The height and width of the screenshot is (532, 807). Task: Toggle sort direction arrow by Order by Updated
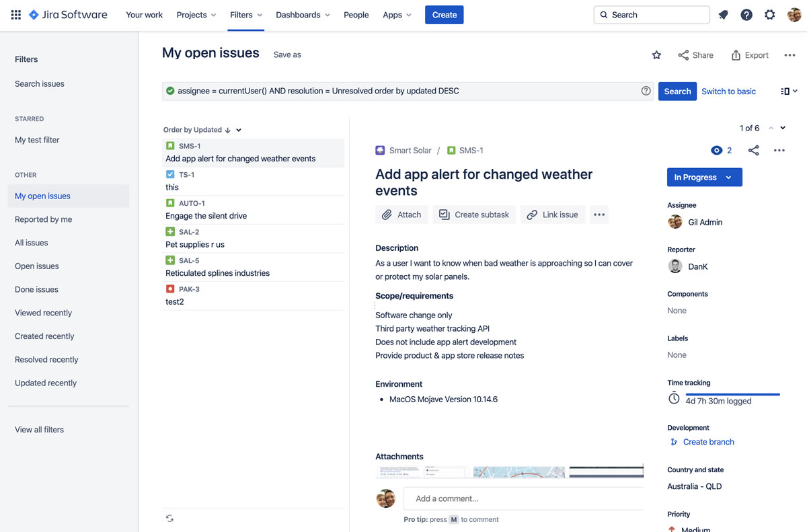(227, 130)
